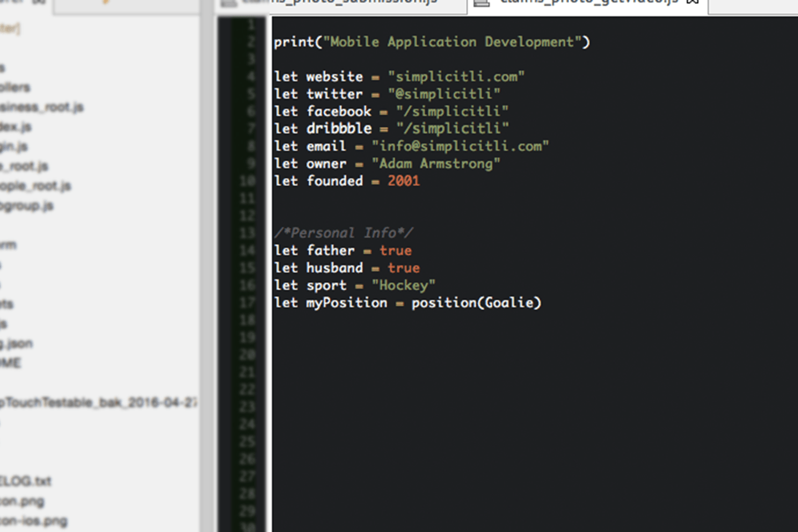Click the number 2001 on the founded line
The image size is (798, 532).
403,181
